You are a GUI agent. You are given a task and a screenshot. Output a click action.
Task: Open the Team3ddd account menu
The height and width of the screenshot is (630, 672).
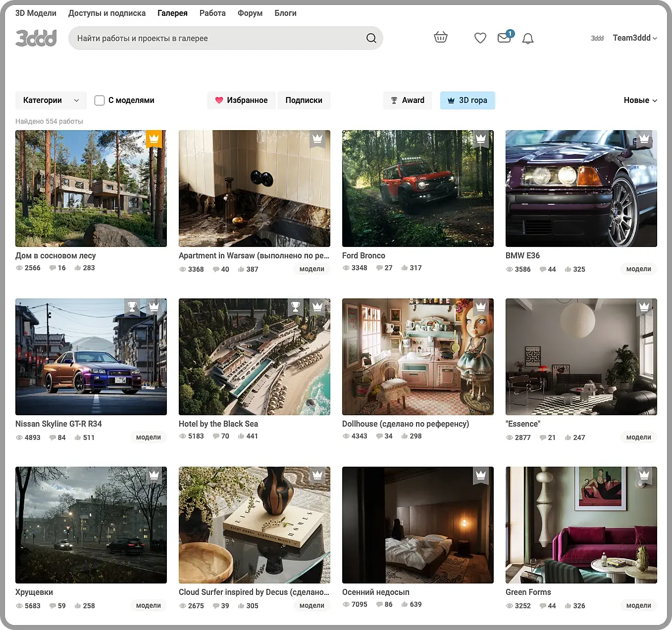click(x=635, y=38)
